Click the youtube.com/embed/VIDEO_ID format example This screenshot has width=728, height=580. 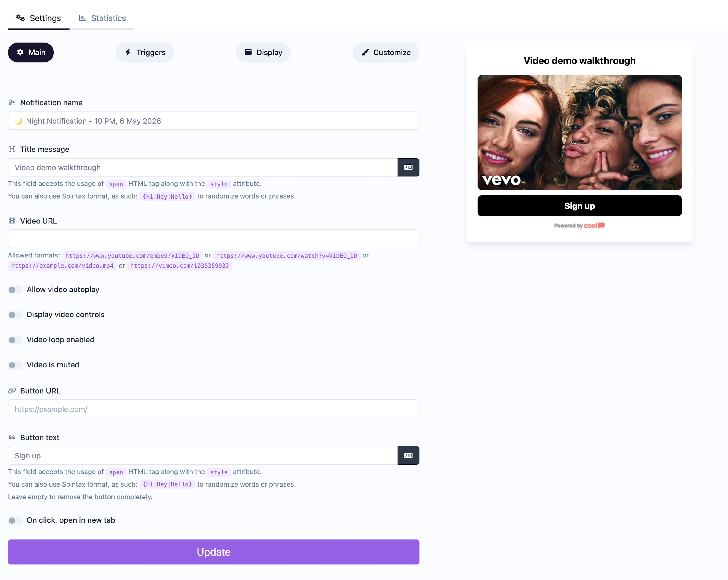point(132,256)
